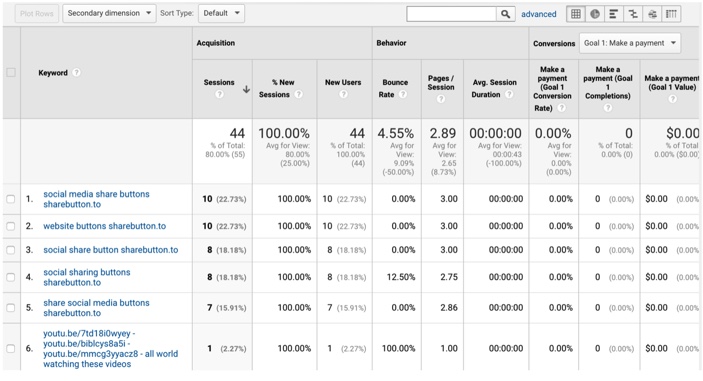The image size is (703, 381).
Task: Open help icon under Goal 1 Completions
Action: point(608,108)
